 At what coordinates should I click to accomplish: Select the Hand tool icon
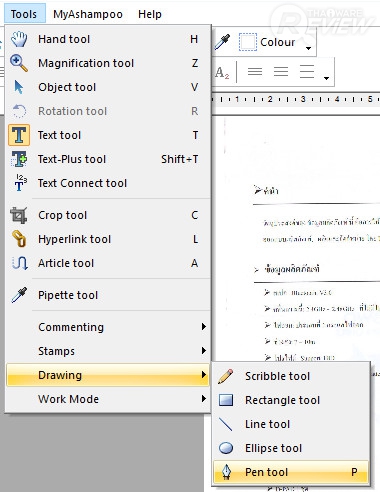click(19, 39)
